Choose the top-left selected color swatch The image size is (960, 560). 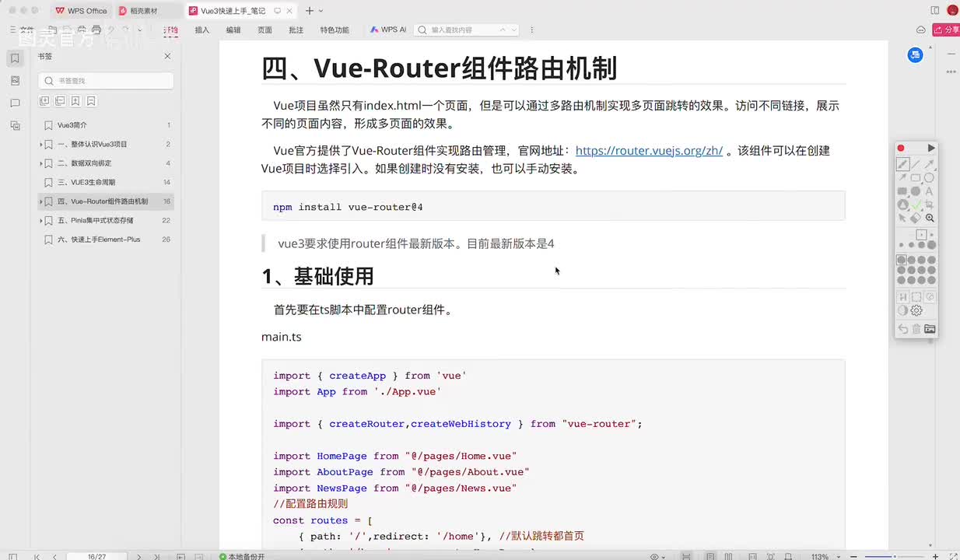902,260
